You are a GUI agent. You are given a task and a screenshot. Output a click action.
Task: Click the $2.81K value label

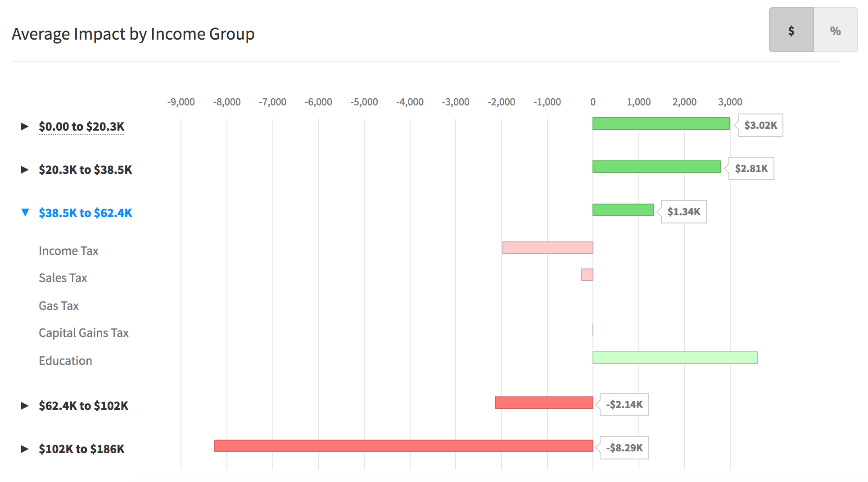tap(751, 168)
